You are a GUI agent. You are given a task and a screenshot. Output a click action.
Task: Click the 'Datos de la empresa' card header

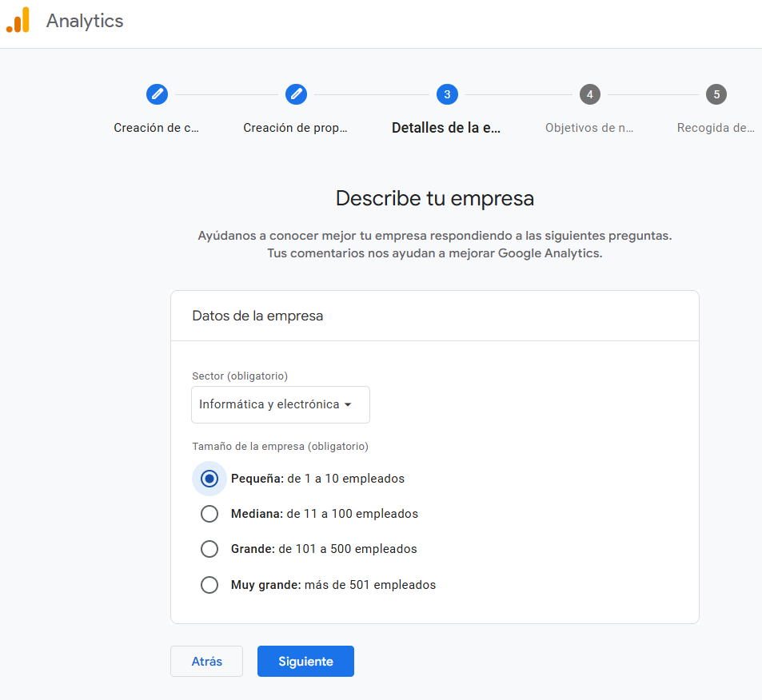[x=257, y=316]
